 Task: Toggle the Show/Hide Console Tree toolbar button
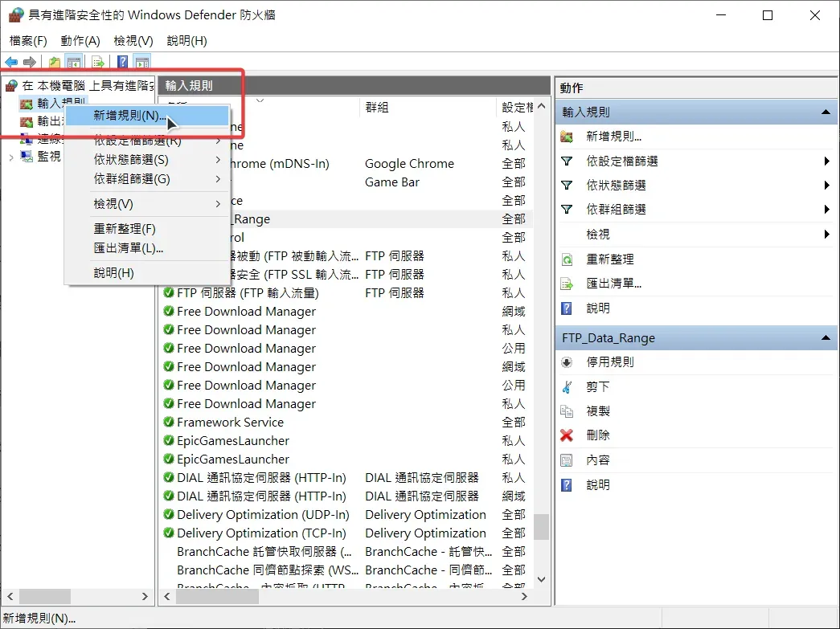click(x=74, y=62)
